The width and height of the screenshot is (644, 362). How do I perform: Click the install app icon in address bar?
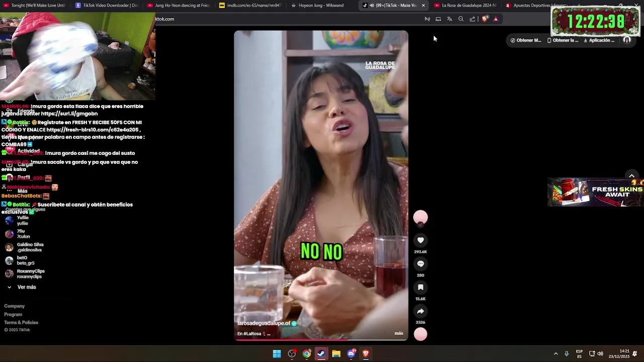tap(438, 19)
